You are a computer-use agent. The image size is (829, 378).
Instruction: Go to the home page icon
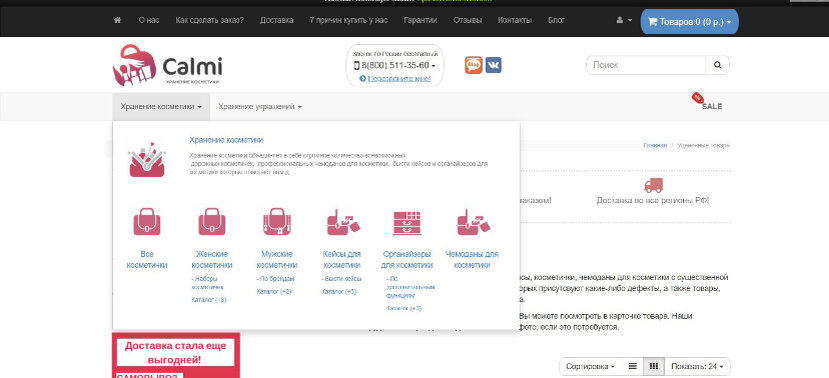coord(117,21)
